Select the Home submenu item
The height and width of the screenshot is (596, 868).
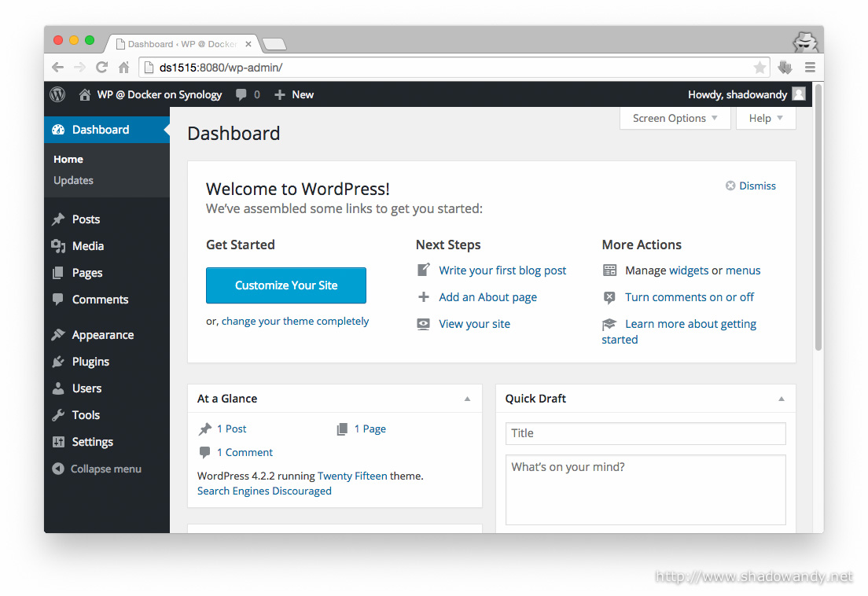pyautogui.click(x=68, y=160)
